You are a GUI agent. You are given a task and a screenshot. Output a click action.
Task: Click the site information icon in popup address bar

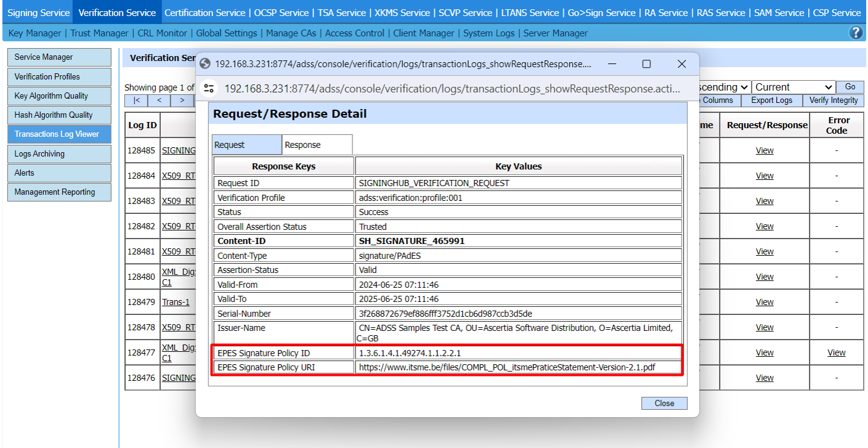pos(209,88)
